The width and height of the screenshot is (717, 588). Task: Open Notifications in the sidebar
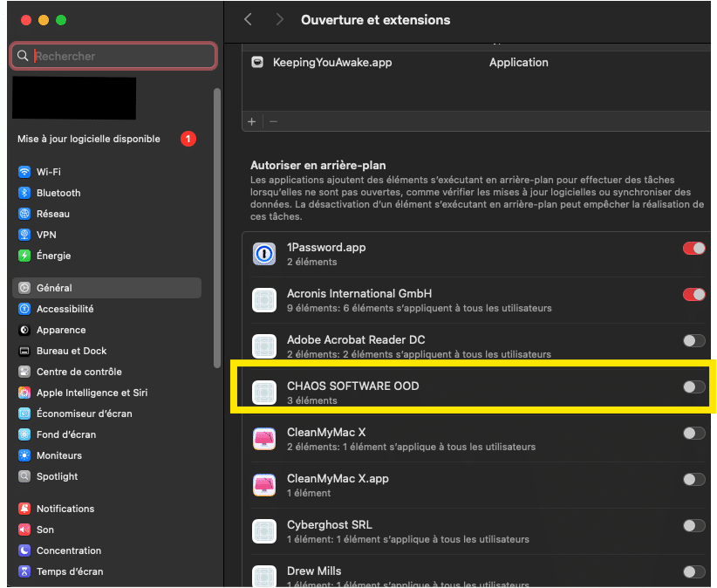point(65,509)
